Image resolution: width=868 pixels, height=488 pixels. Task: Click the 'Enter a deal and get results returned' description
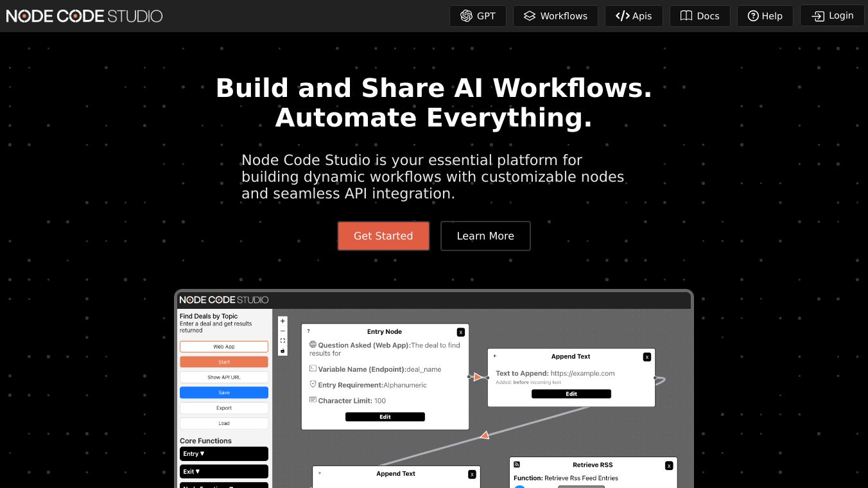click(x=216, y=327)
